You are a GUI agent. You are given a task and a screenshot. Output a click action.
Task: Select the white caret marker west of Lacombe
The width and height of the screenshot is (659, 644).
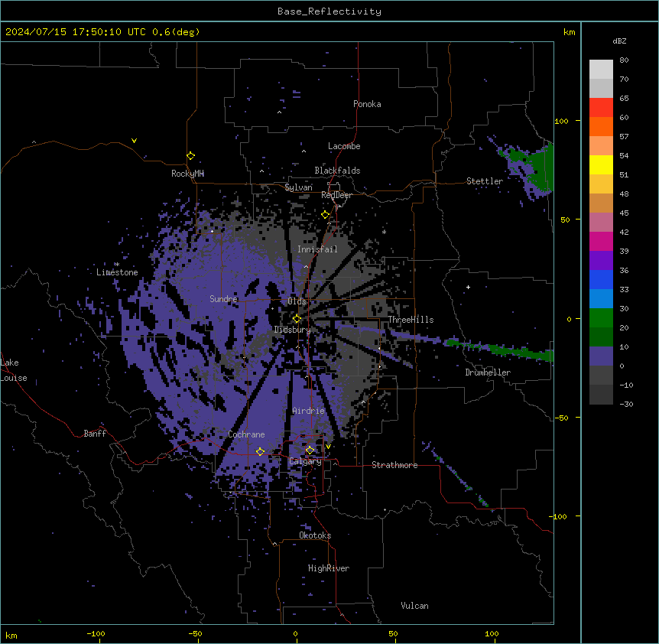pyautogui.click(x=304, y=151)
